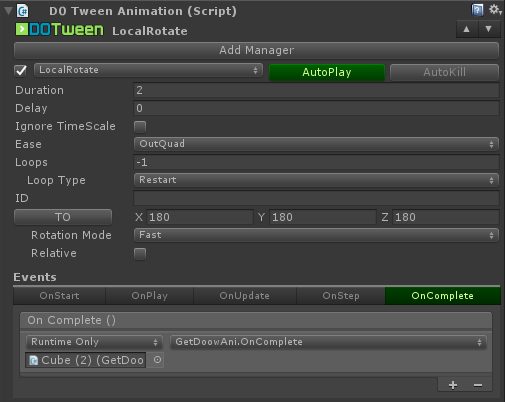The height and width of the screenshot is (402, 505).
Task: Toggle the AutoPlay button
Action: 327,72
